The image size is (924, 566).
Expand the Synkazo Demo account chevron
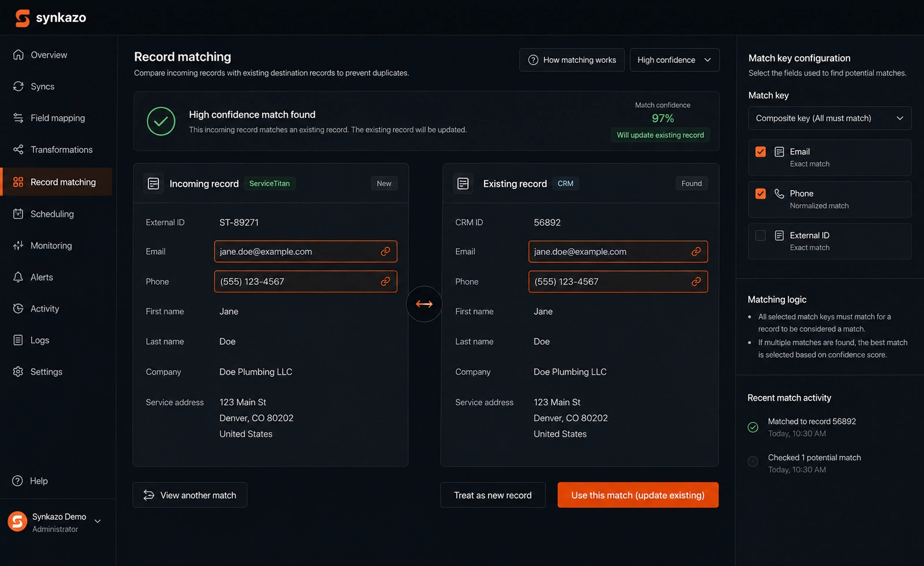pos(97,521)
